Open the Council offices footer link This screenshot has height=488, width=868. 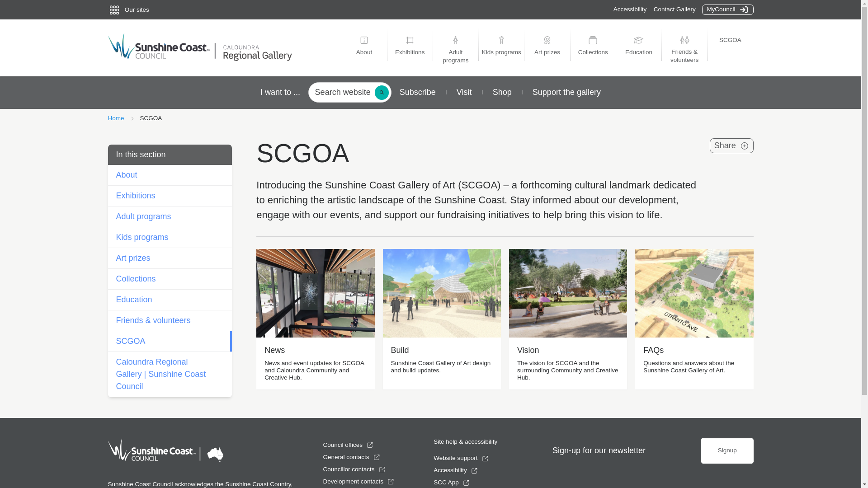point(342,445)
